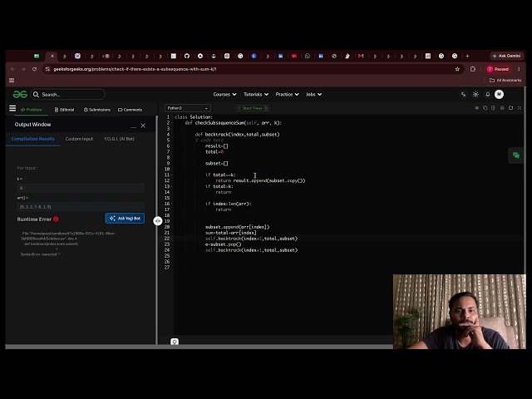Viewport: 532px width, 399px height.
Task: Click the arr[] input value field
Action: click(81, 207)
